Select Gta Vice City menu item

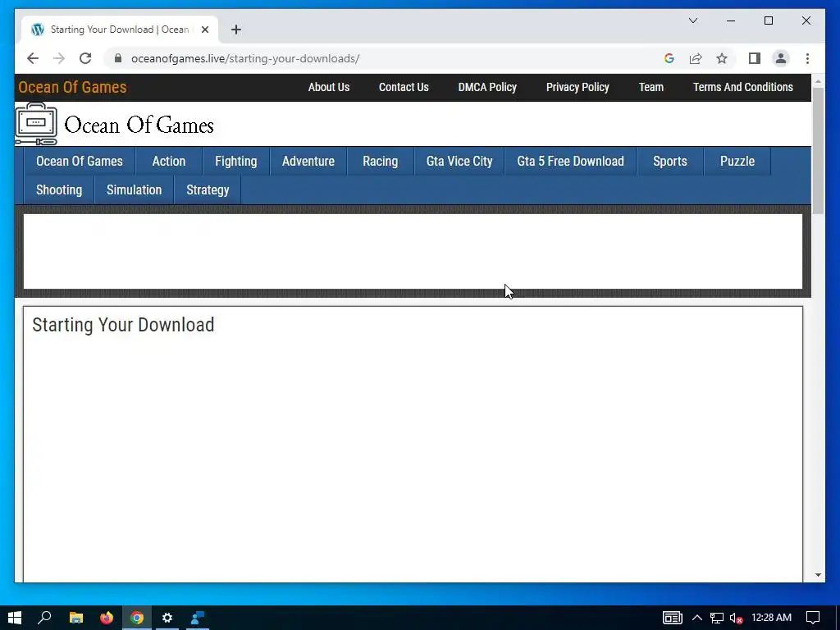tap(459, 162)
